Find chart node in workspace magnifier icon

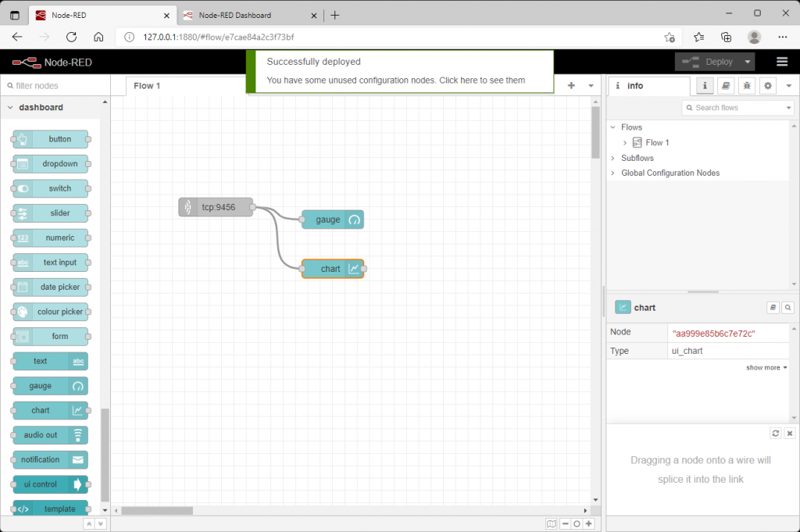coord(787,308)
